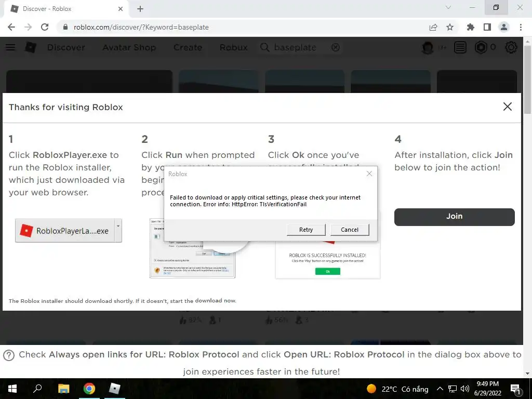Open Create in Roblox navbar
Image resolution: width=532 pixels, height=399 pixels.
(188, 47)
